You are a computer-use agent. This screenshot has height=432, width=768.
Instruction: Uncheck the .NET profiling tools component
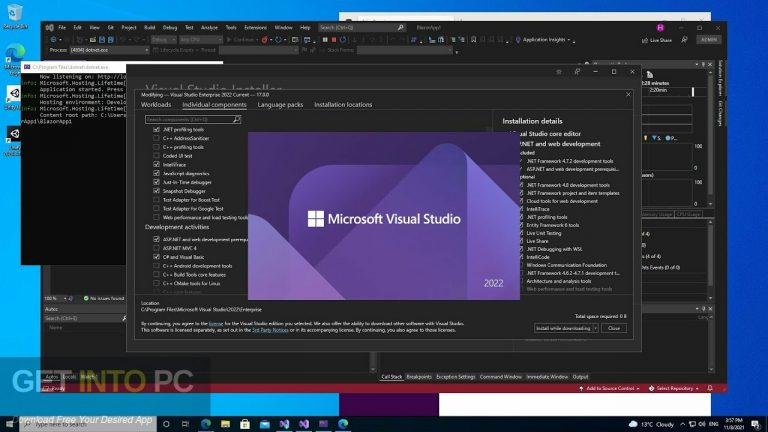click(x=156, y=130)
